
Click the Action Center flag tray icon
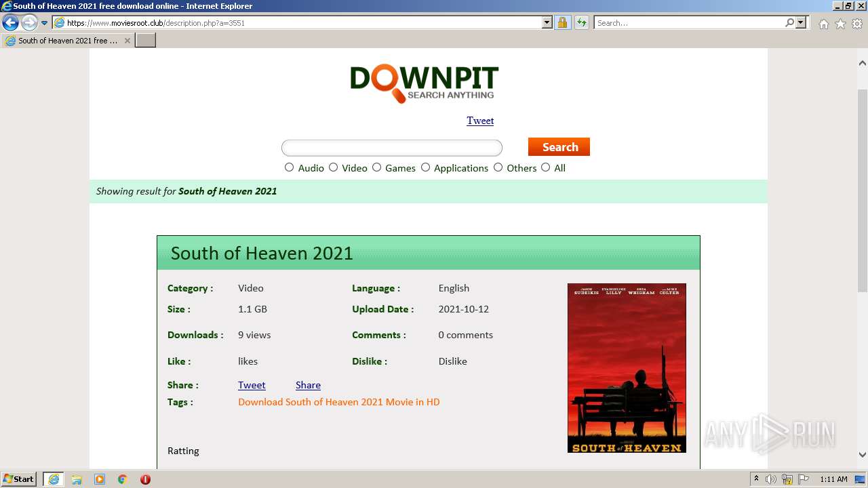(804, 479)
